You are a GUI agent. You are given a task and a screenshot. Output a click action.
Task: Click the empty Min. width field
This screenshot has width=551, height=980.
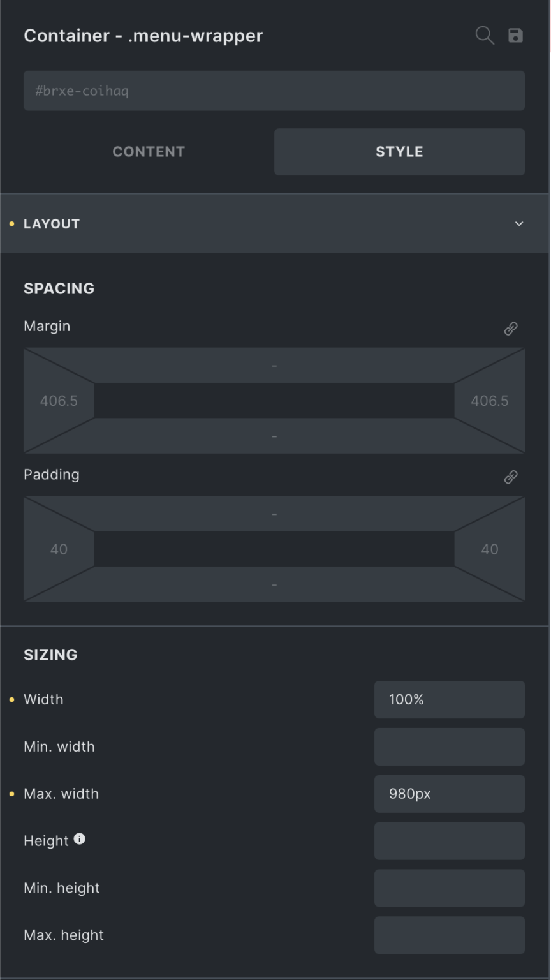tap(449, 746)
